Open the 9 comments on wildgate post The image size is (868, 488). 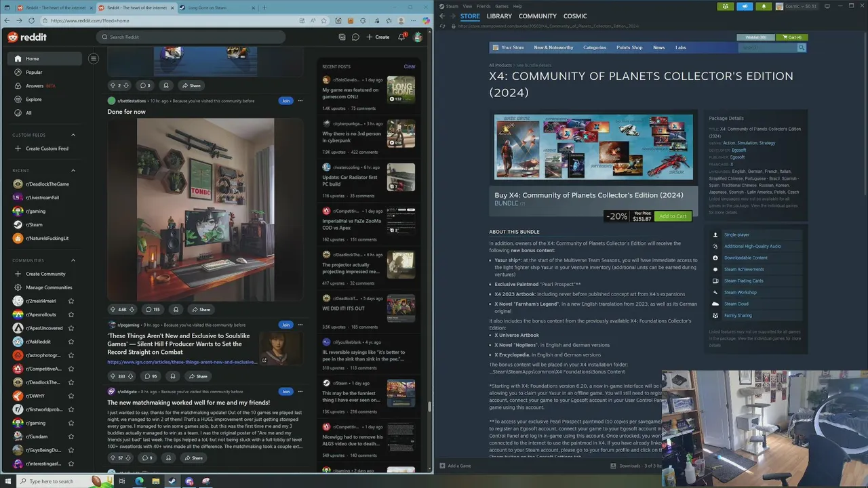(x=147, y=457)
